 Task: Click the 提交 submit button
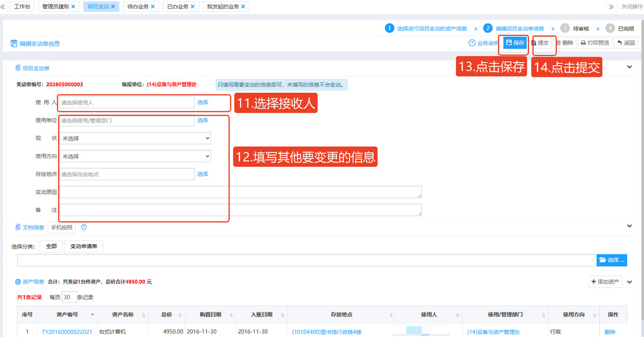pyautogui.click(x=540, y=43)
